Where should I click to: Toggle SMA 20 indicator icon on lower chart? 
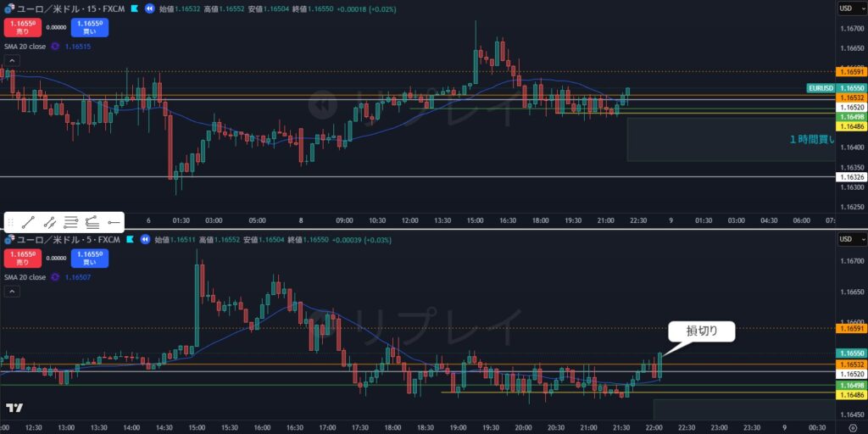55,277
